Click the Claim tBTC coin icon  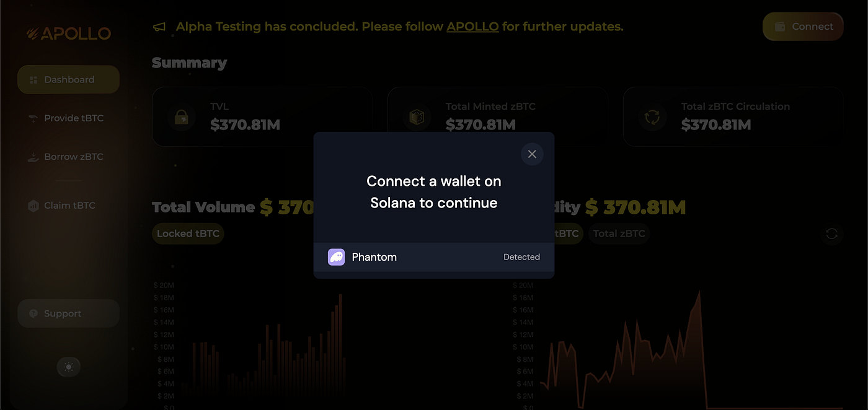coord(32,205)
